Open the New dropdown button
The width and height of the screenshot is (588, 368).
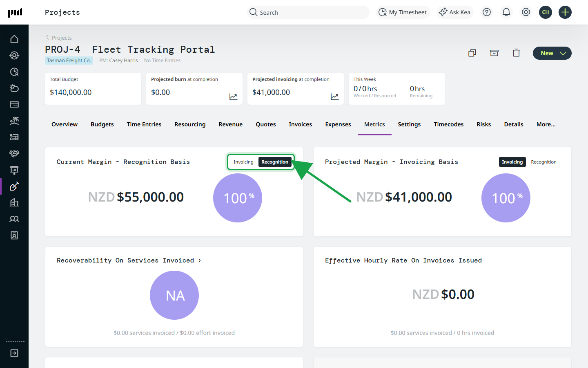click(552, 53)
